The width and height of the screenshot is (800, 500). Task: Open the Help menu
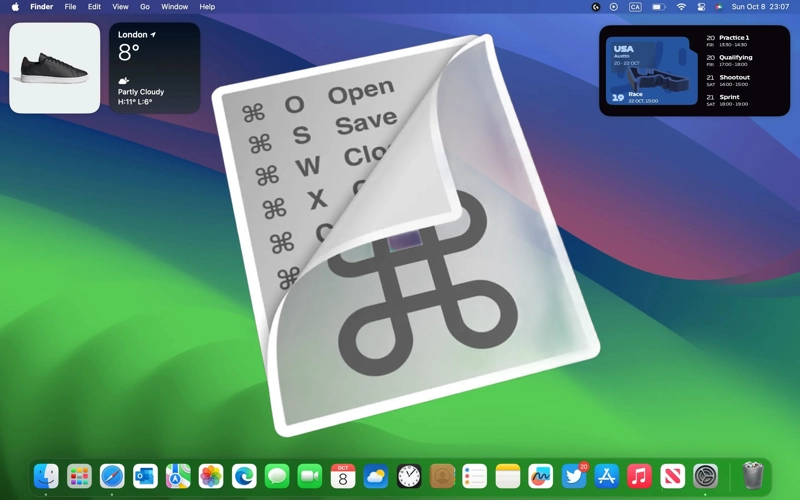click(x=207, y=7)
